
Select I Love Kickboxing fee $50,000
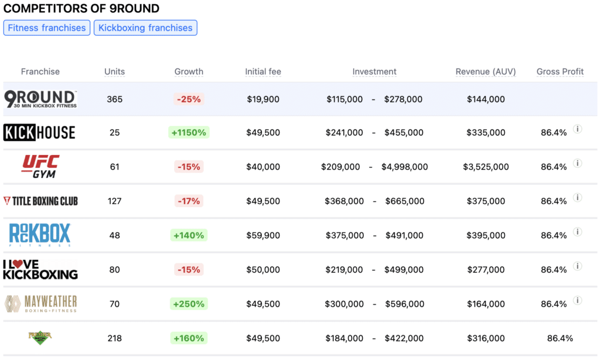(263, 270)
